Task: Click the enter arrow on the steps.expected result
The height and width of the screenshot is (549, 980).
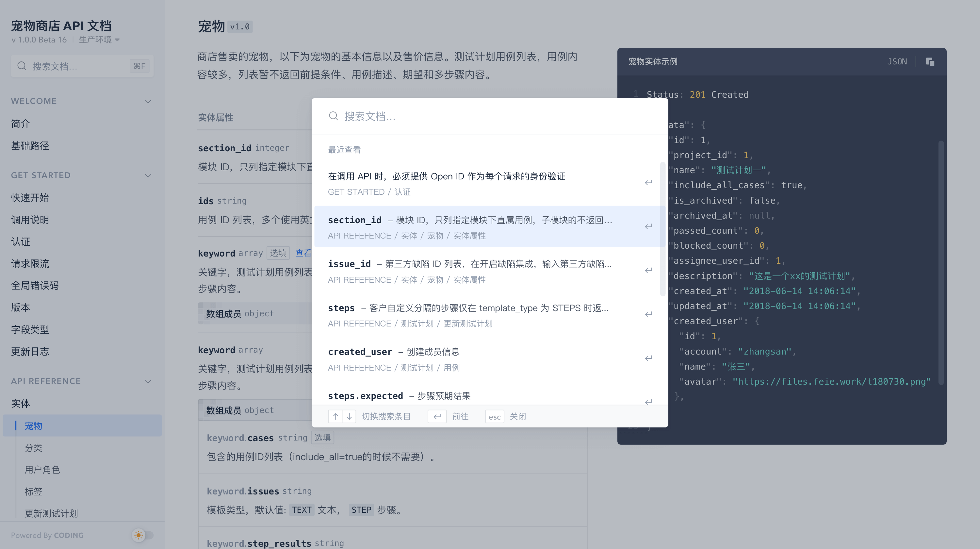Action: (648, 402)
